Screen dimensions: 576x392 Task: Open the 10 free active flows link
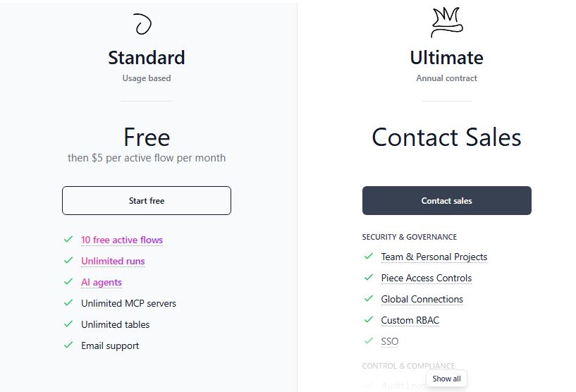point(122,240)
